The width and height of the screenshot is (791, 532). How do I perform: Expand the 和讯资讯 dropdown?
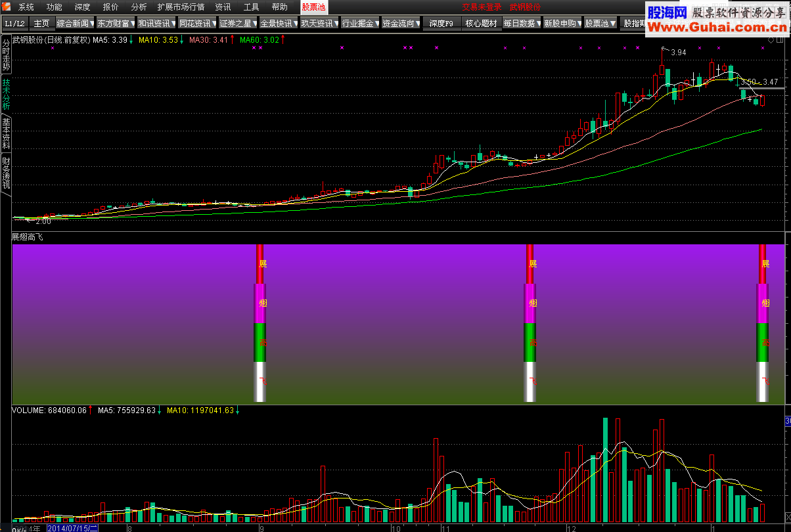point(156,23)
